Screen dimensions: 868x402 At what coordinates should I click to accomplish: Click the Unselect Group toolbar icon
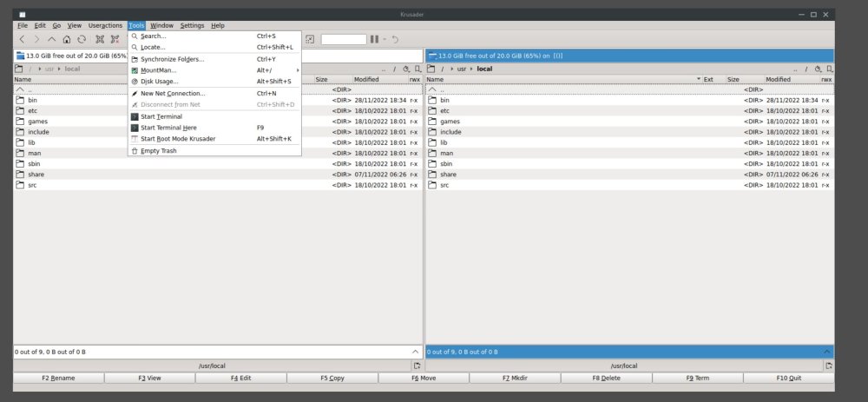[115, 39]
